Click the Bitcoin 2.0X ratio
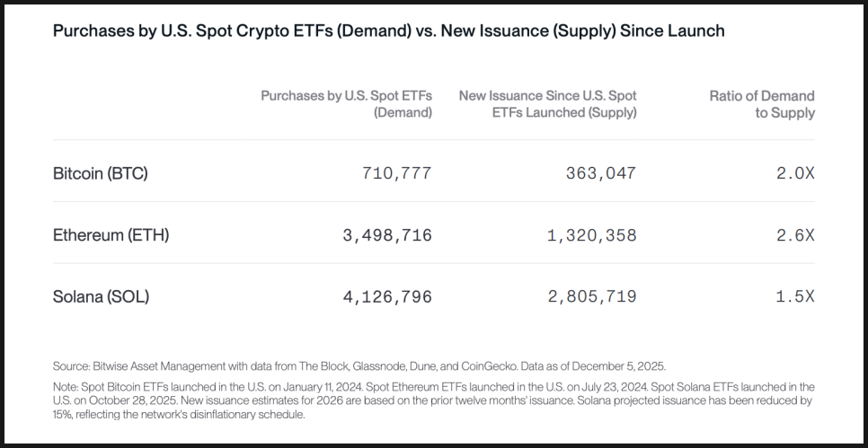This screenshot has width=868, height=448. 795,173
